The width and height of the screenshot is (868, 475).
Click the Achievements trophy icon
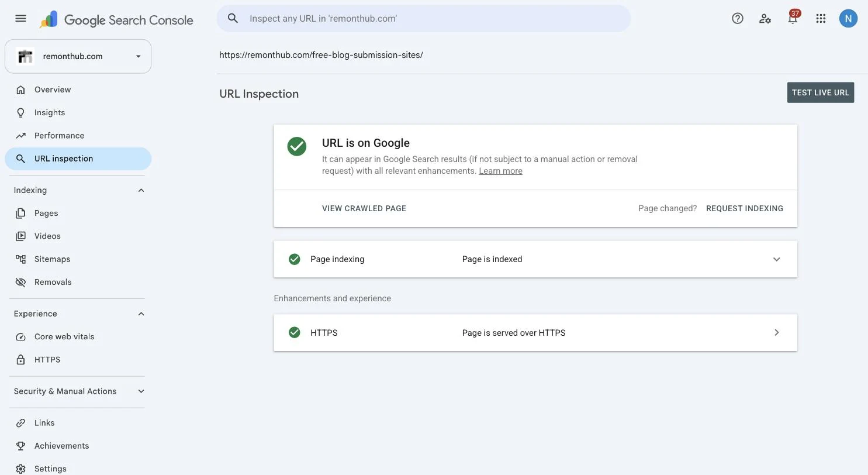[x=21, y=446]
